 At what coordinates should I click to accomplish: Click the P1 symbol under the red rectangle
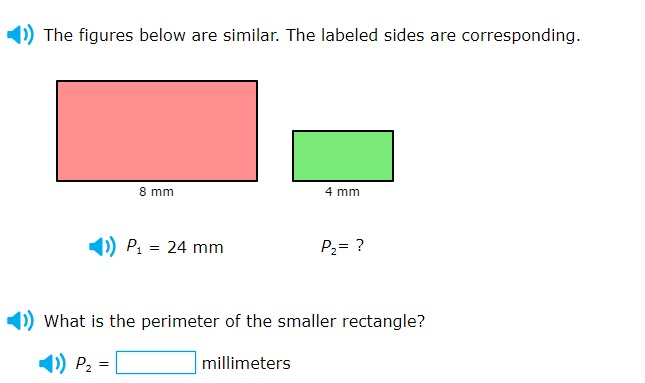pyautogui.click(x=134, y=246)
